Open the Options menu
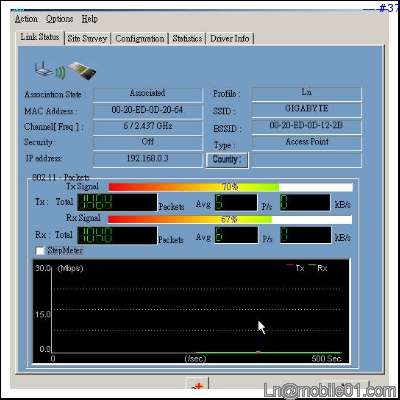 click(x=59, y=19)
